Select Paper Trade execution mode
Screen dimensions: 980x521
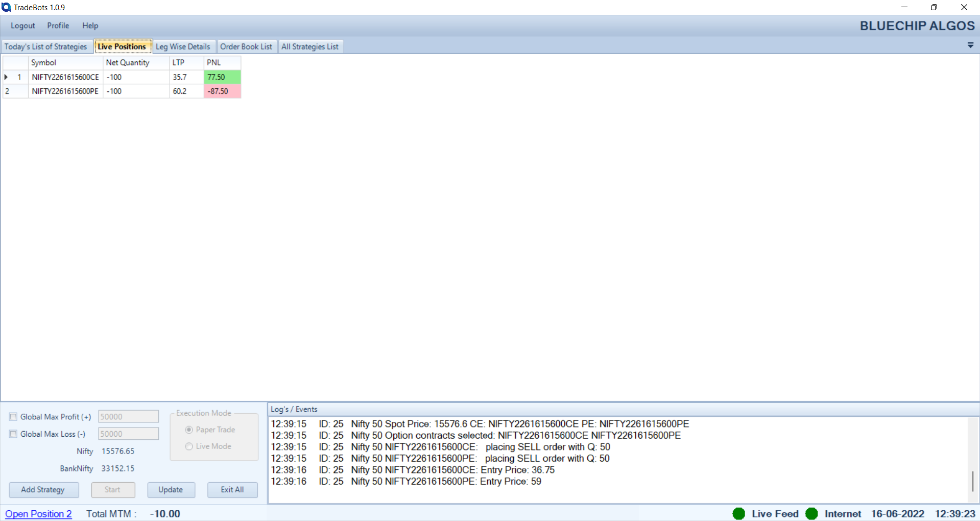point(189,430)
